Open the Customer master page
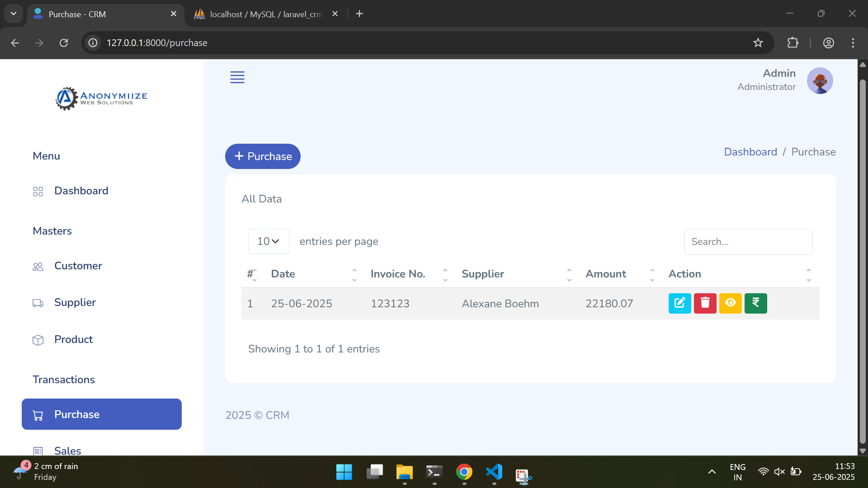The image size is (868, 488). point(78,266)
